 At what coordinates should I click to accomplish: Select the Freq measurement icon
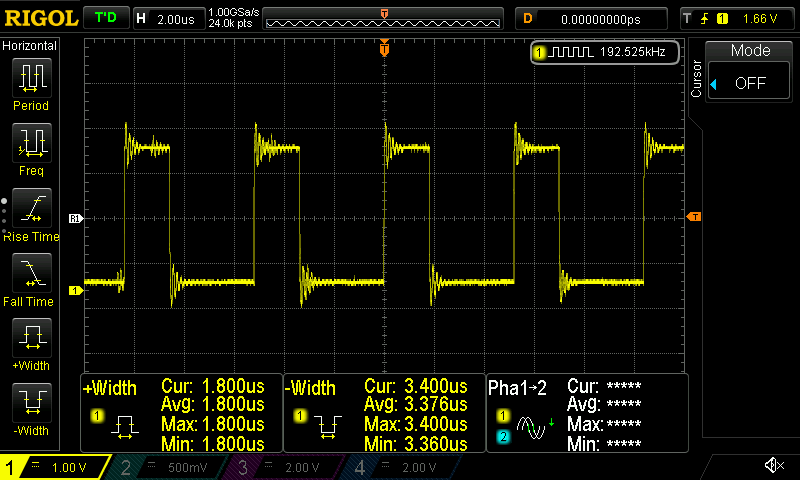[x=32, y=142]
